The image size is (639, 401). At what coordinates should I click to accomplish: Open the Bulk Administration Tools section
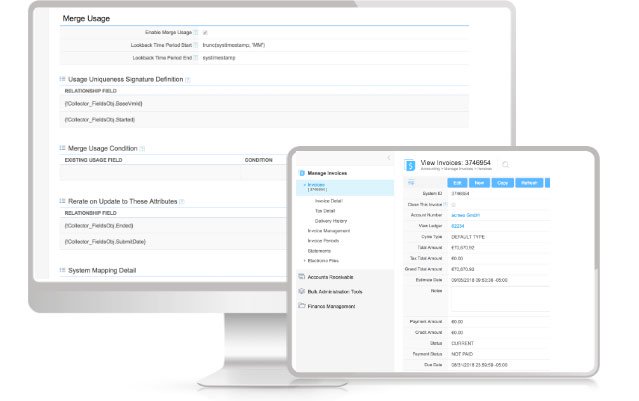click(335, 292)
